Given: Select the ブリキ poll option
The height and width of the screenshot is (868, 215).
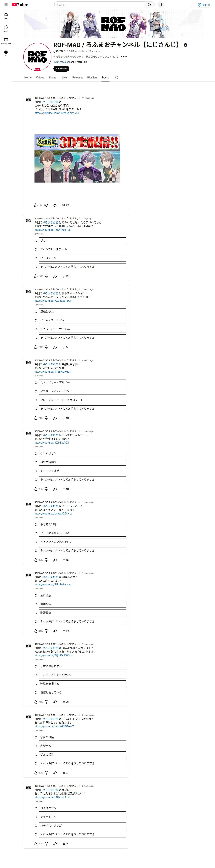Looking at the screenshot, I should 81,241.
